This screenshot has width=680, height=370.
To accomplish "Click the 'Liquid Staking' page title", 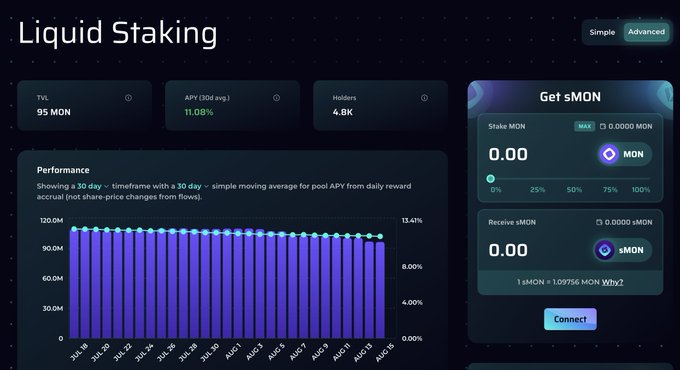I will point(118,33).
